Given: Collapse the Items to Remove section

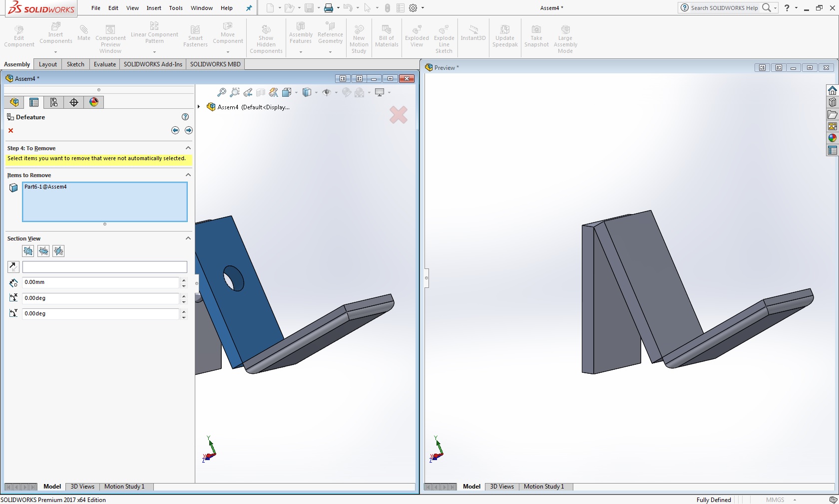Looking at the screenshot, I should [x=188, y=175].
